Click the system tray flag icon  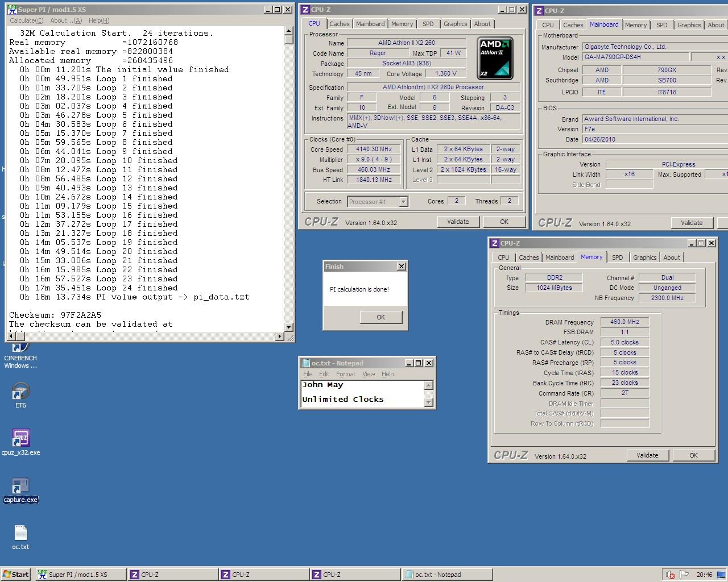coord(685,575)
